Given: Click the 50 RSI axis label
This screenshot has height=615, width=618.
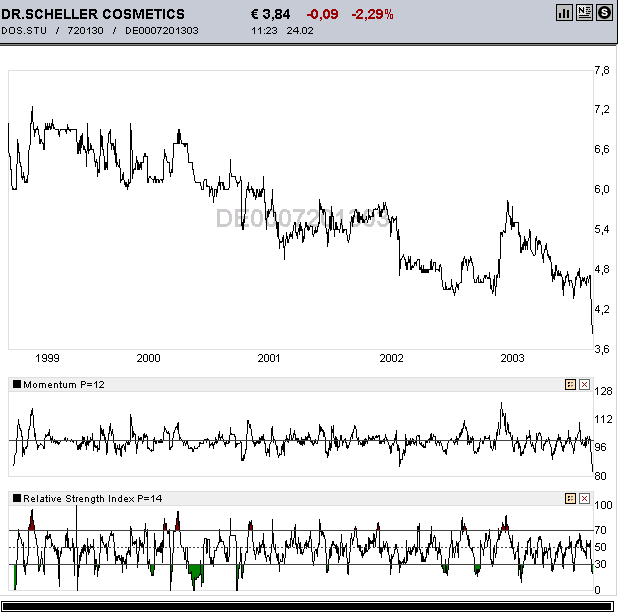Looking at the screenshot, I should click(600, 547).
